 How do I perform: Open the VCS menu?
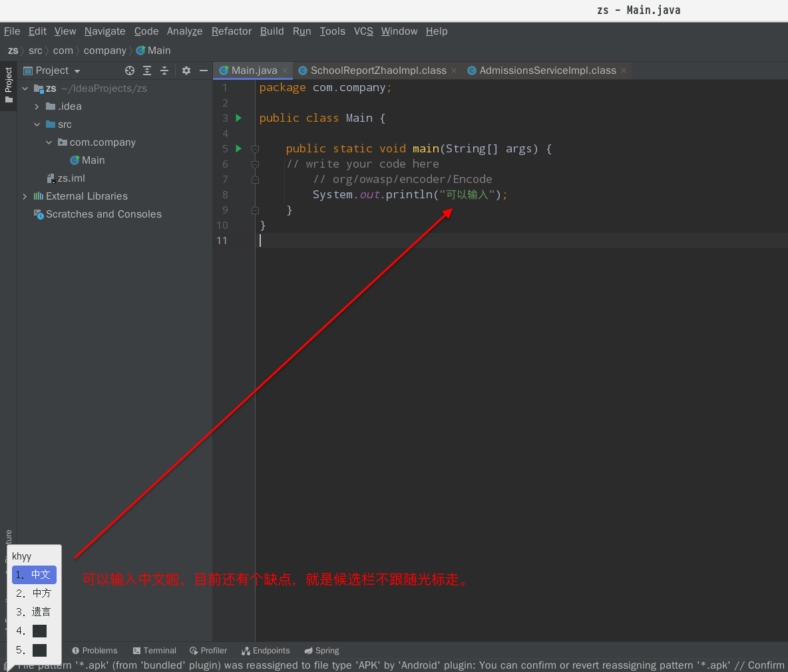tap(363, 31)
